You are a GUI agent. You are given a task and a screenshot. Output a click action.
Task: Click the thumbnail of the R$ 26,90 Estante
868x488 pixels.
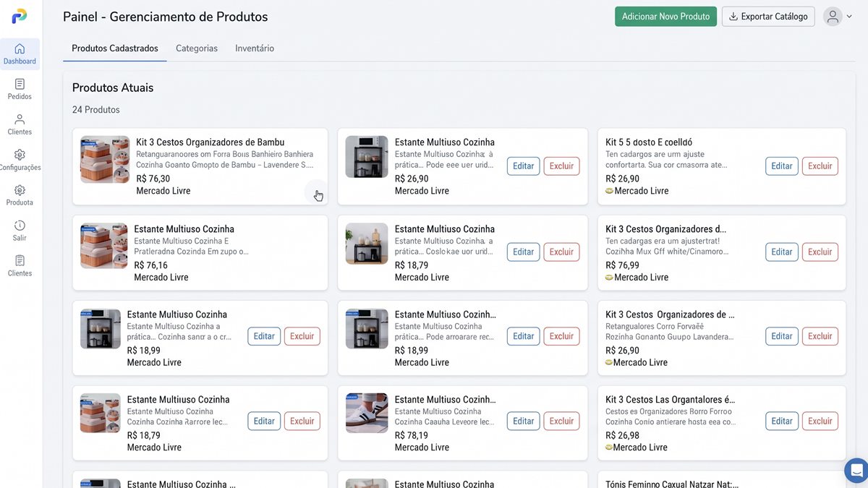[367, 157]
